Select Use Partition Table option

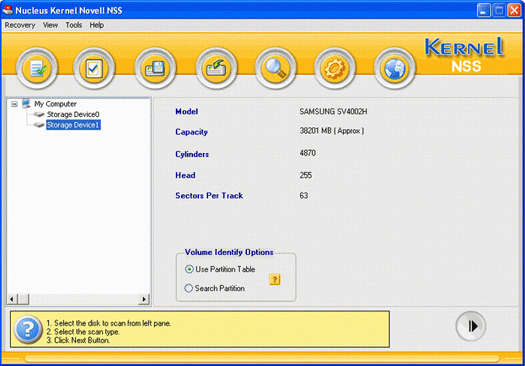point(220,269)
